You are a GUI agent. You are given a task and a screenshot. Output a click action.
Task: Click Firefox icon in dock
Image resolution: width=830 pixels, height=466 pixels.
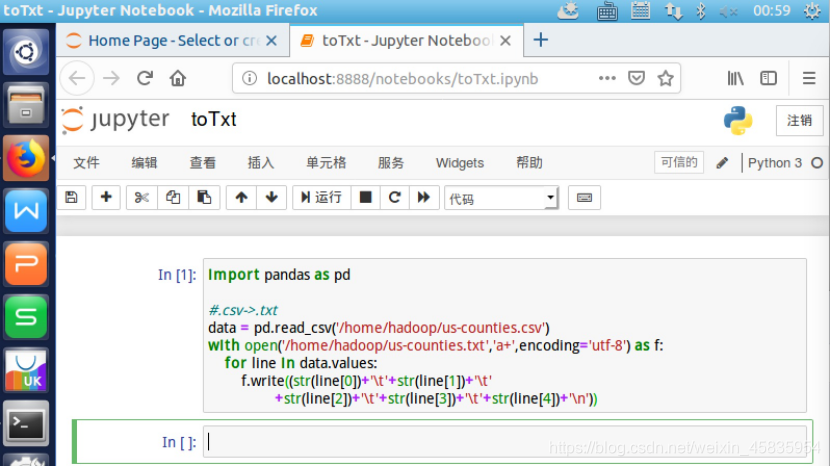(x=26, y=158)
